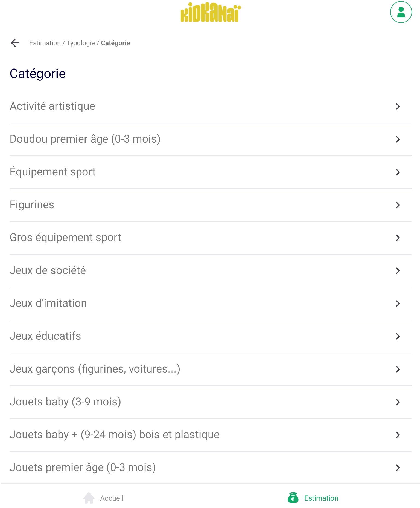Tap the money bag Estimation icon
The height and width of the screenshot is (508, 420).
tap(293, 498)
